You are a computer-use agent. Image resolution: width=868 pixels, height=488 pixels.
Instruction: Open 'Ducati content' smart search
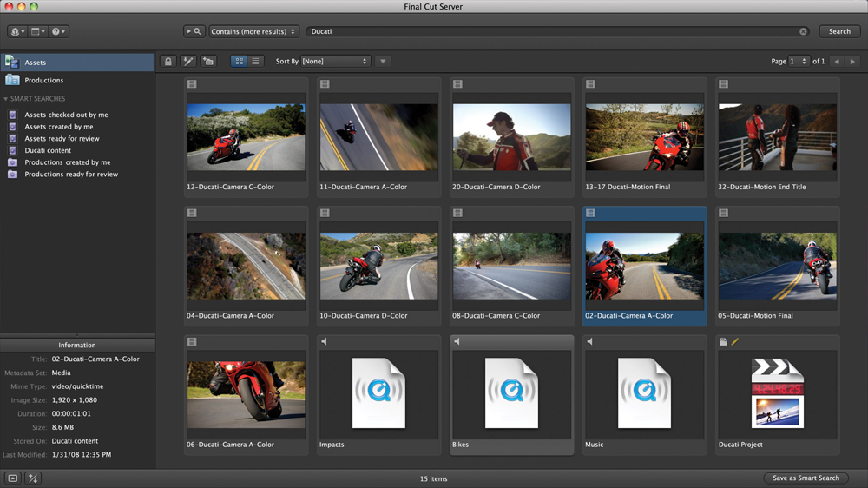[48, 151]
